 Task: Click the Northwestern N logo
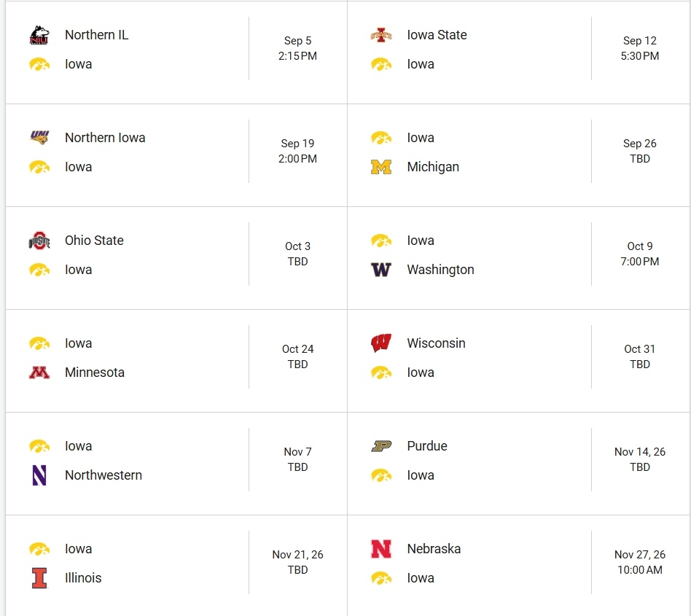39,475
